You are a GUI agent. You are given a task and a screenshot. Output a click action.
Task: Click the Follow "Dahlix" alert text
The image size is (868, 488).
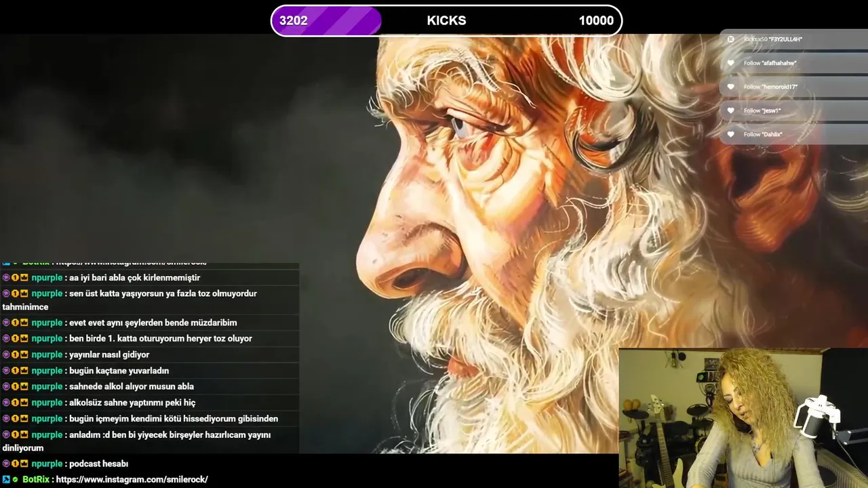(763, 134)
